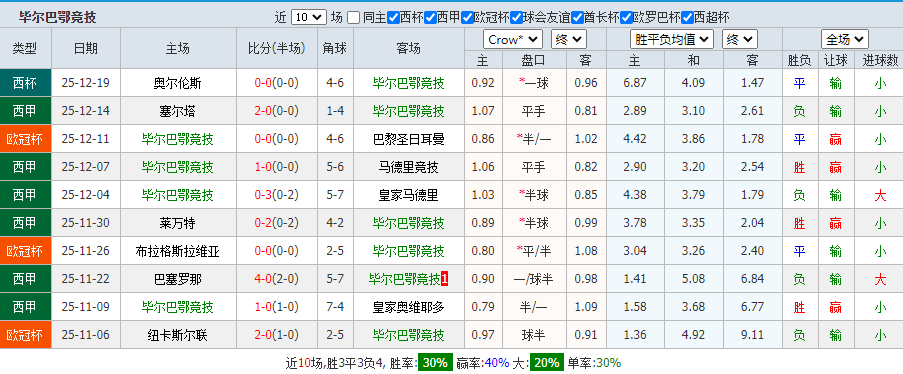903x374 pixels.
Task: Uncheck the 欧罗巴杯 filter checkbox
Action: click(x=627, y=17)
